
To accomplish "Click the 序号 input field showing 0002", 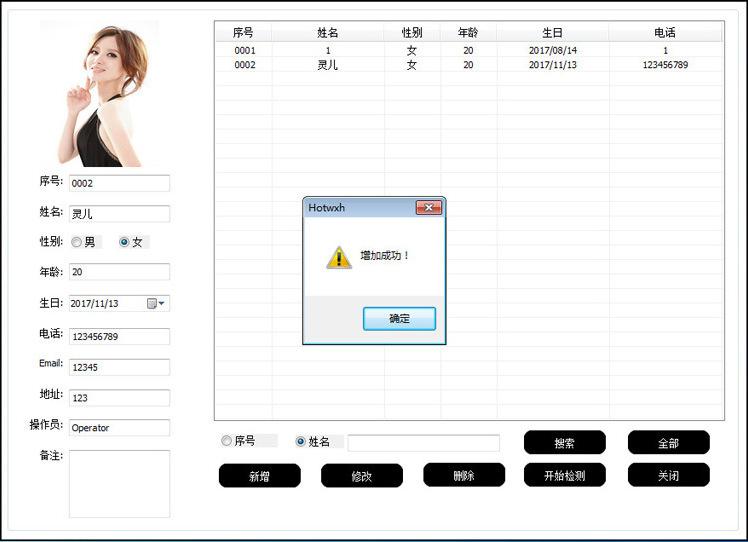I will 119,183.
